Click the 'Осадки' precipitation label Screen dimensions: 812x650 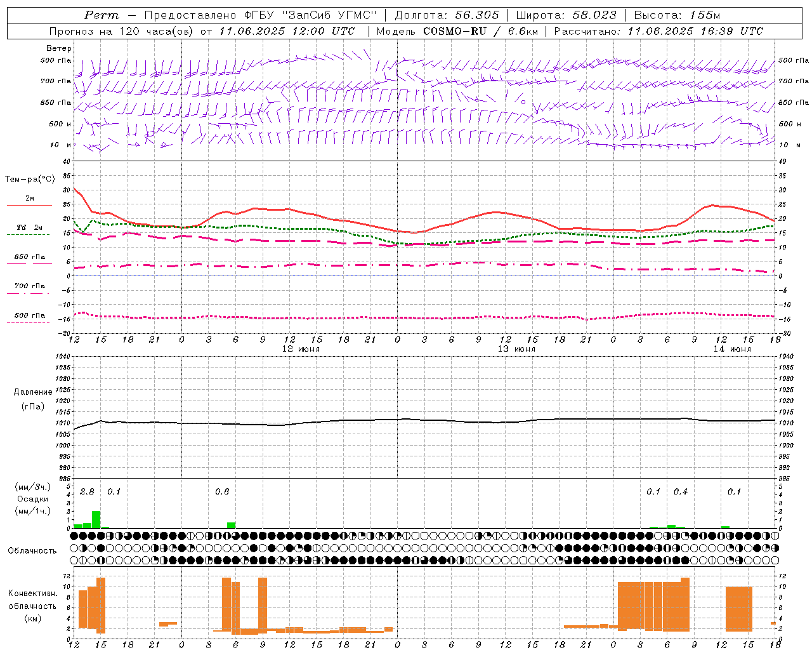(33, 499)
